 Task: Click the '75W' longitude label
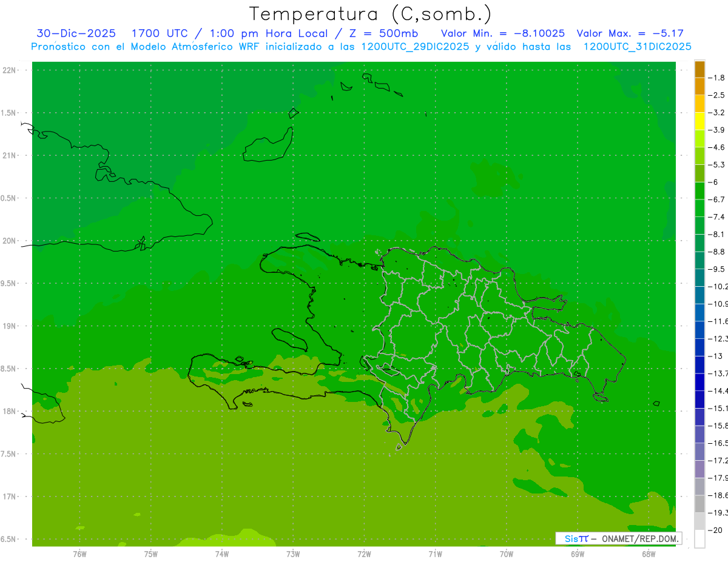[151, 554]
